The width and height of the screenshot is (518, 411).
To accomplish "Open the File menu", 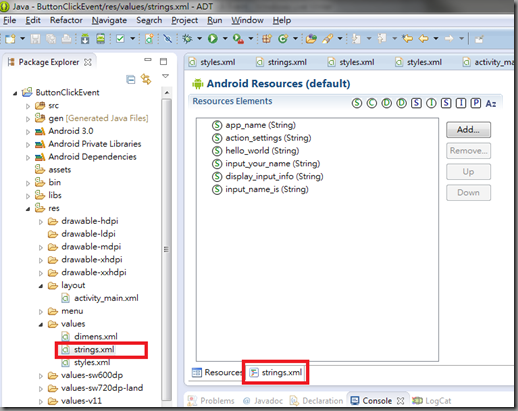I will [9, 20].
